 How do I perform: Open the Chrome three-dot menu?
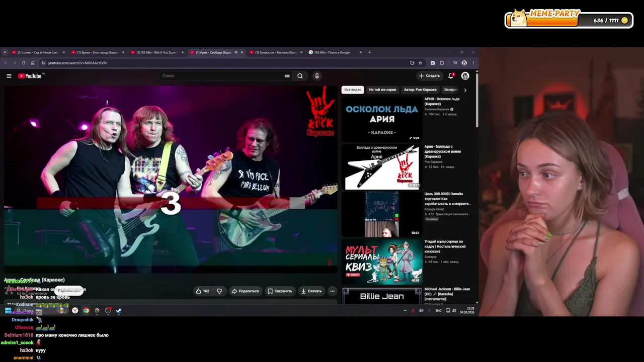[473, 63]
